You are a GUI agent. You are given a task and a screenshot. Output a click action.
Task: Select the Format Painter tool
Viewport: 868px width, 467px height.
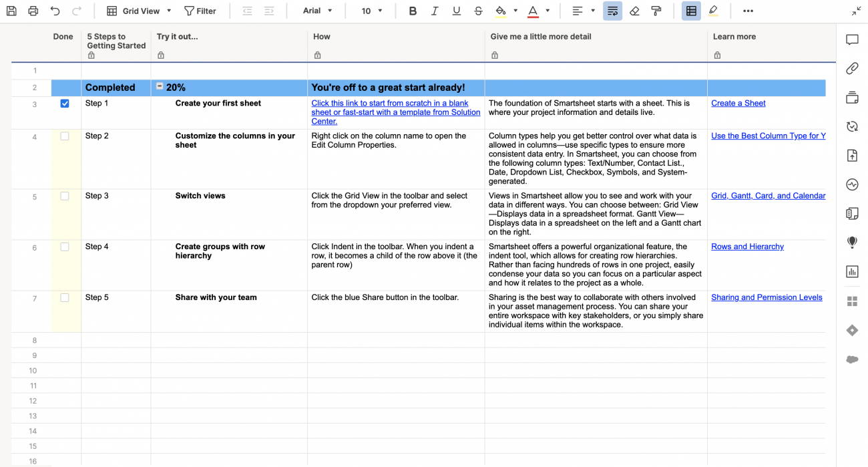pos(656,11)
